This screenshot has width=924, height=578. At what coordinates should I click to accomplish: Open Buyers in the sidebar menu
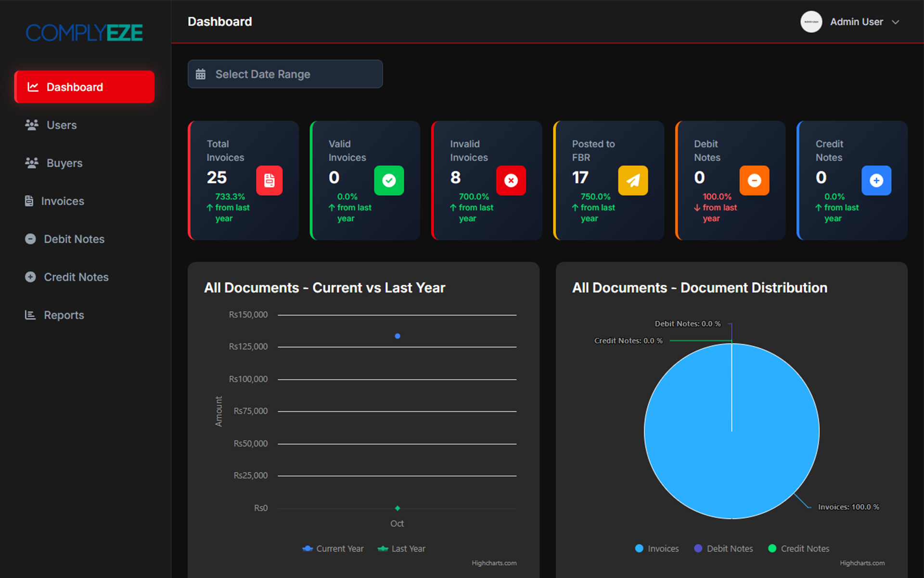pyautogui.click(x=64, y=163)
